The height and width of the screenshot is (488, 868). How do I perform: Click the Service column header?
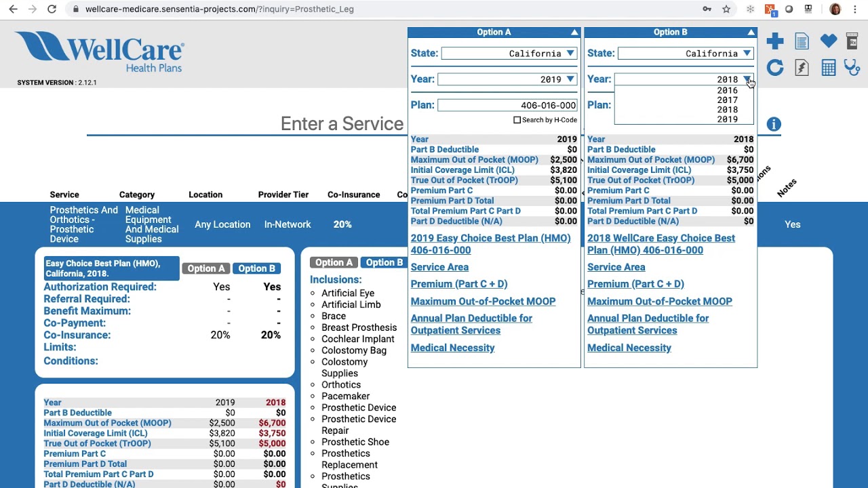(64, 195)
